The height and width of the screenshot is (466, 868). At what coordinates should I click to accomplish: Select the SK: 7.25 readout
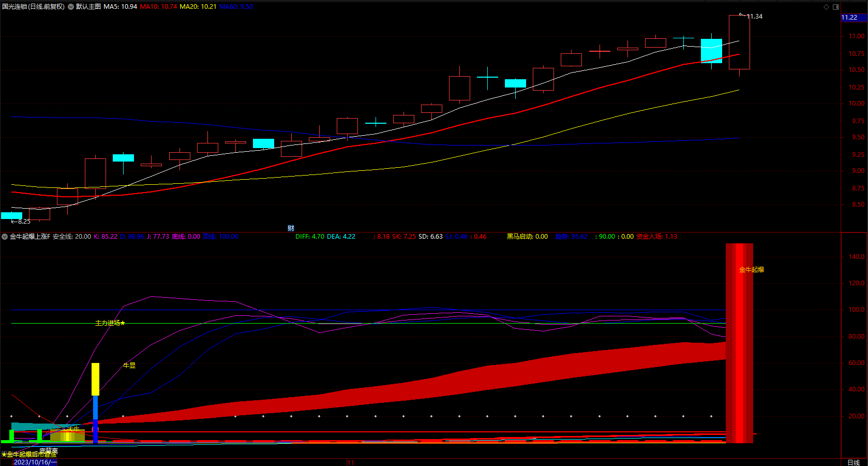404,237
